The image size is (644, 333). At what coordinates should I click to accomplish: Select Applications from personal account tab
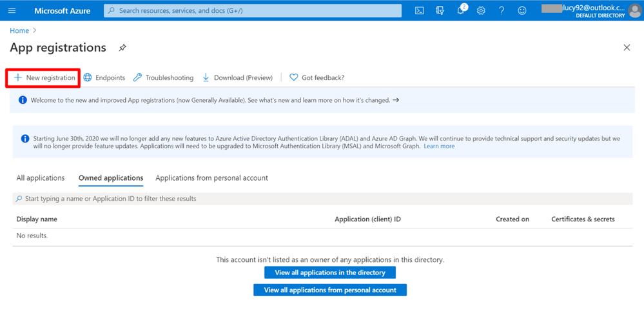coord(211,178)
